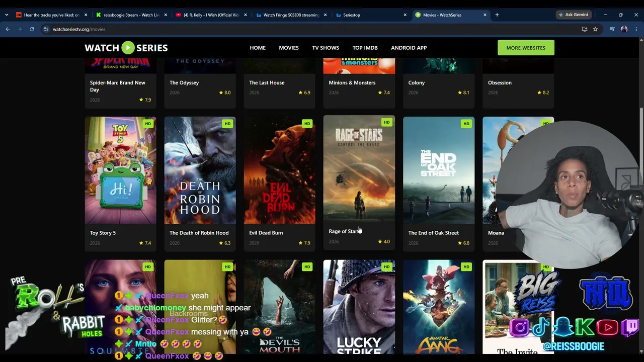Click 'The End of Oak Street' title link
Image resolution: width=644 pixels, height=362 pixels.
click(x=434, y=233)
